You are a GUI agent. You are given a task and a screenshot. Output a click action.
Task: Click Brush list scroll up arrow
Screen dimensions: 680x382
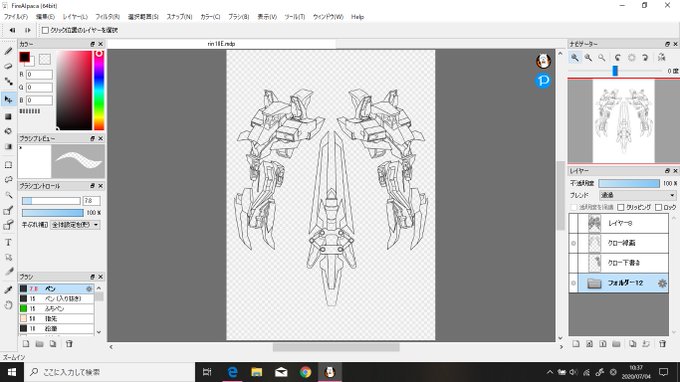tap(99, 288)
